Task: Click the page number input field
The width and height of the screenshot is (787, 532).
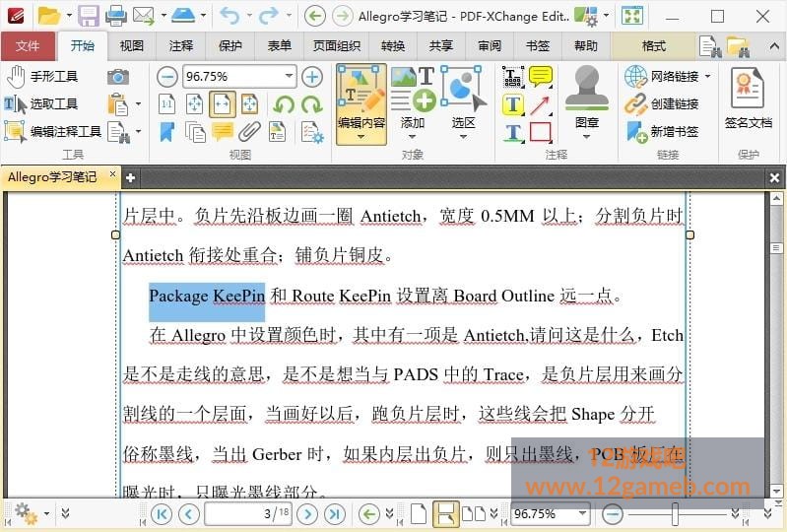Action: [x=248, y=513]
